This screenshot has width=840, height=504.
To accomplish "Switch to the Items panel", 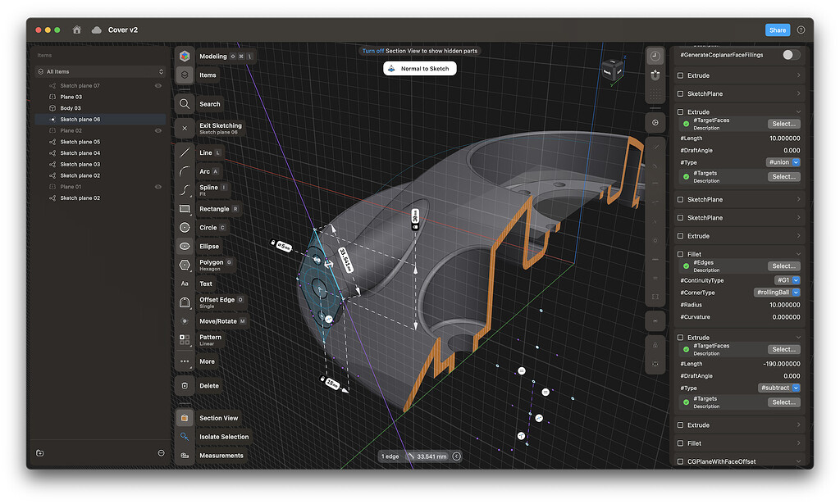I will point(207,75).
